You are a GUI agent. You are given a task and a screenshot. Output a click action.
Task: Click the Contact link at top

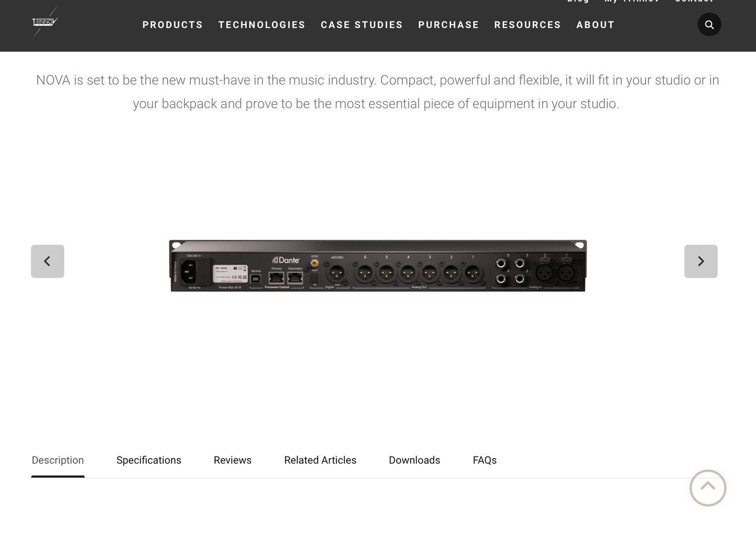tap(693, 1)
